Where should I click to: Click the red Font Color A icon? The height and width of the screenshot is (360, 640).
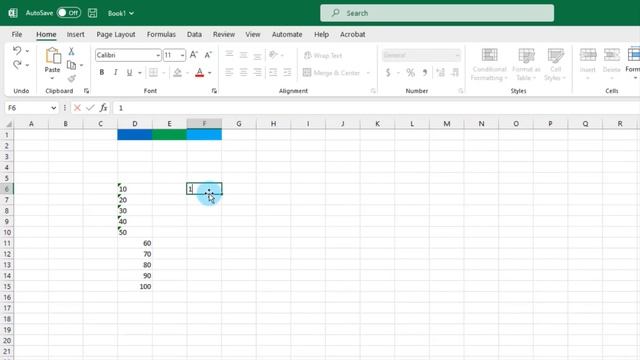(x=200, y=73)
